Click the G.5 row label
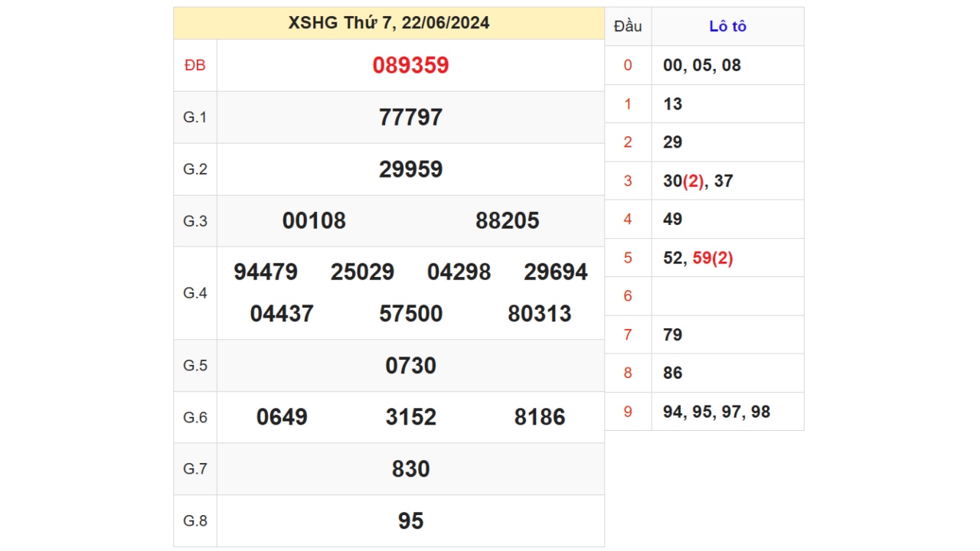 tap(195, 366)
